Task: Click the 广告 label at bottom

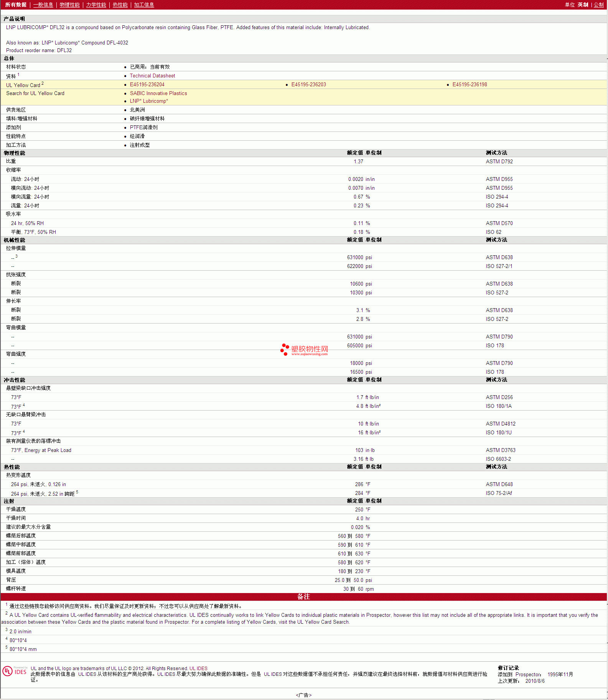Action: pyautogui.click(x=303, y=695)
